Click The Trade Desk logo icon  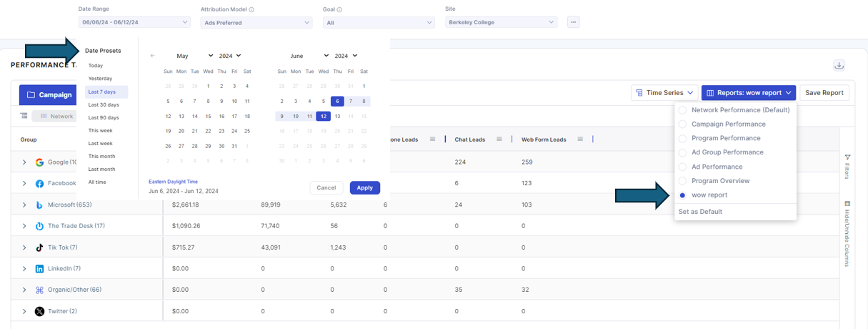(40, 226)
